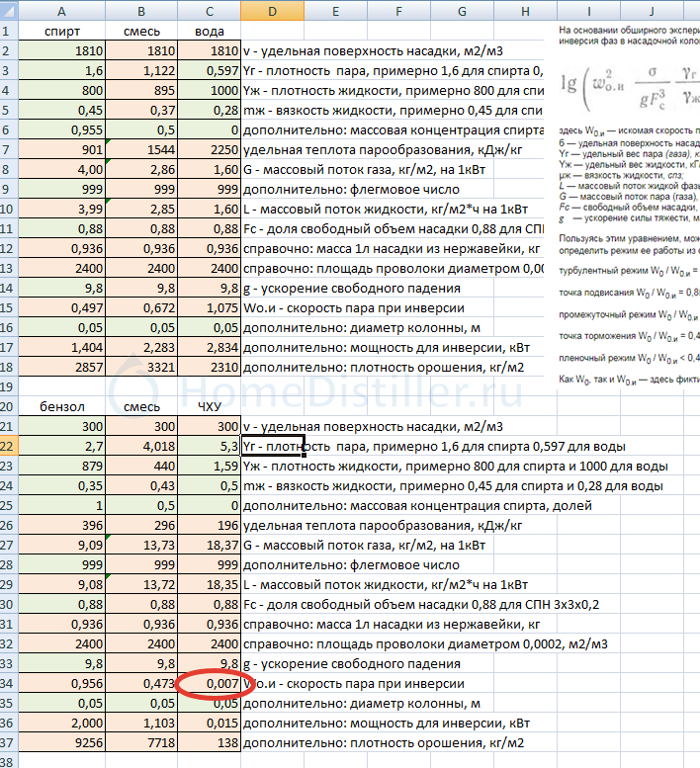Viewport: 700px width, 768px height.
Task: Select highlighted row 22 header
Action: click(9, 446)
